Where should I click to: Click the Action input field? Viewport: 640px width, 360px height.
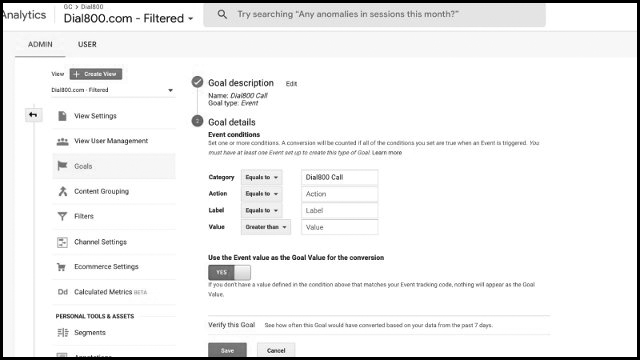340,194
